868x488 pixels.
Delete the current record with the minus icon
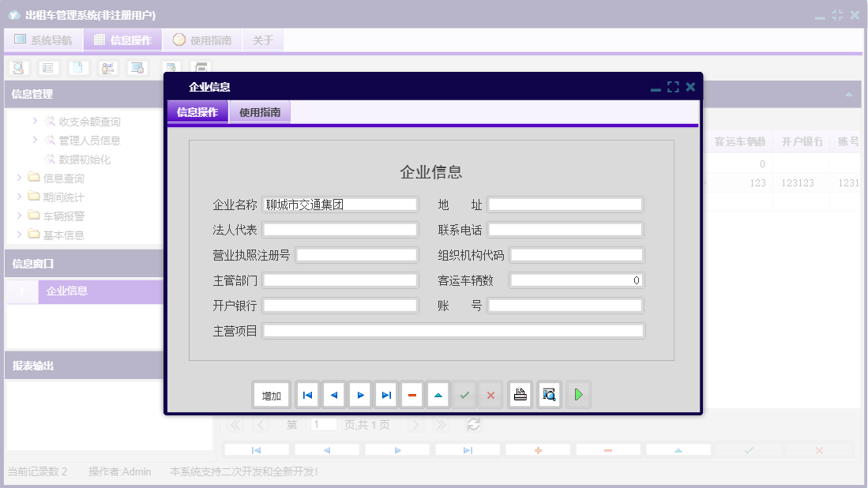click(411, 394)
